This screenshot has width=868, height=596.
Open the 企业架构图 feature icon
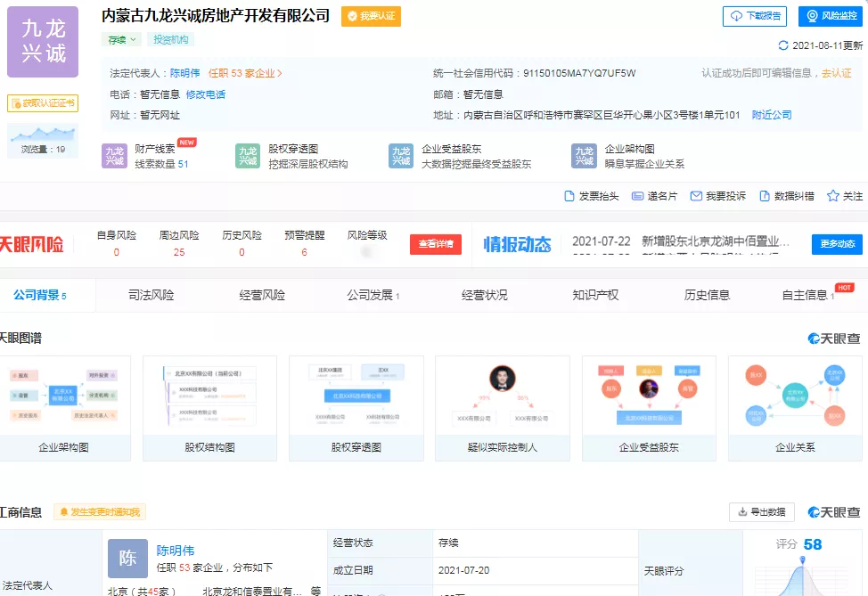585,157
